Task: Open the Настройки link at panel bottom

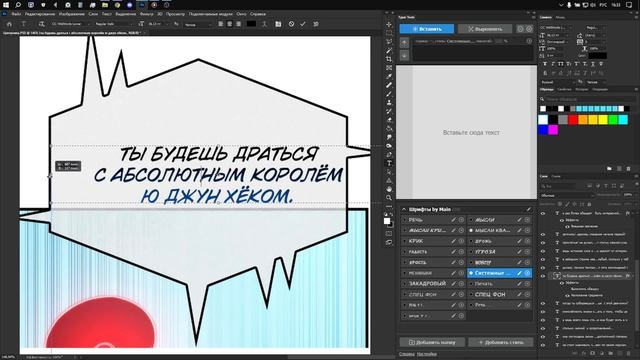Action: click(x=427, y=354)
